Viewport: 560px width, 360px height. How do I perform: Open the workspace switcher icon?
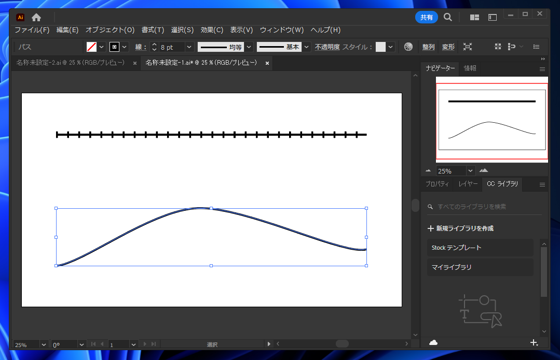[x=492, y=17]
